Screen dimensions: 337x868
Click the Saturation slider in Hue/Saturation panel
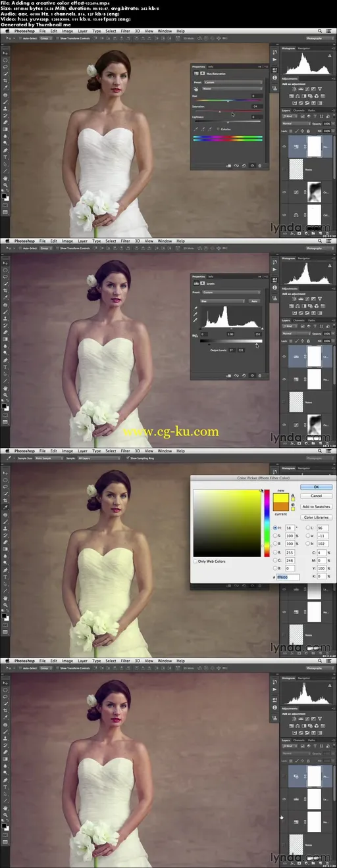tap(228, 111)
